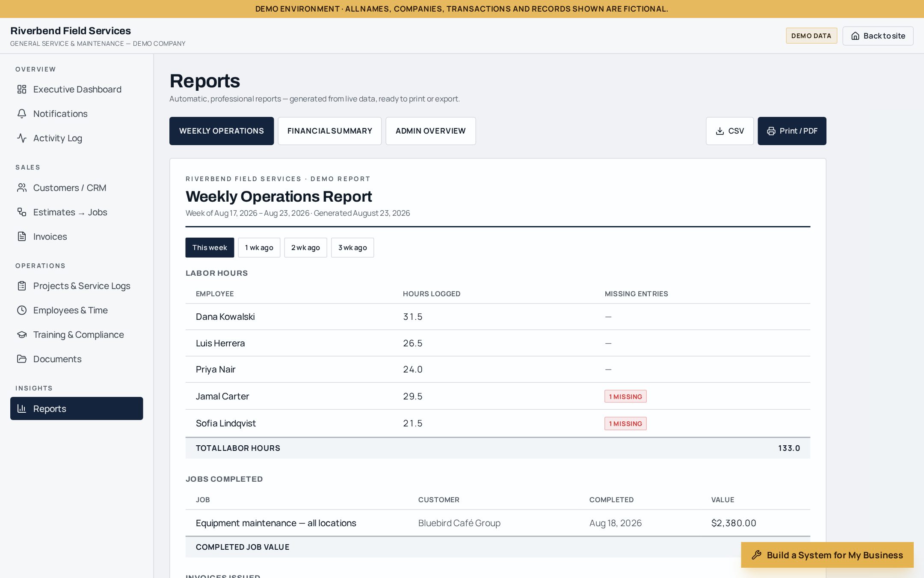Screen dimensions: 924x578
Task: Click hours value 24.0
Action: [413, 369]
